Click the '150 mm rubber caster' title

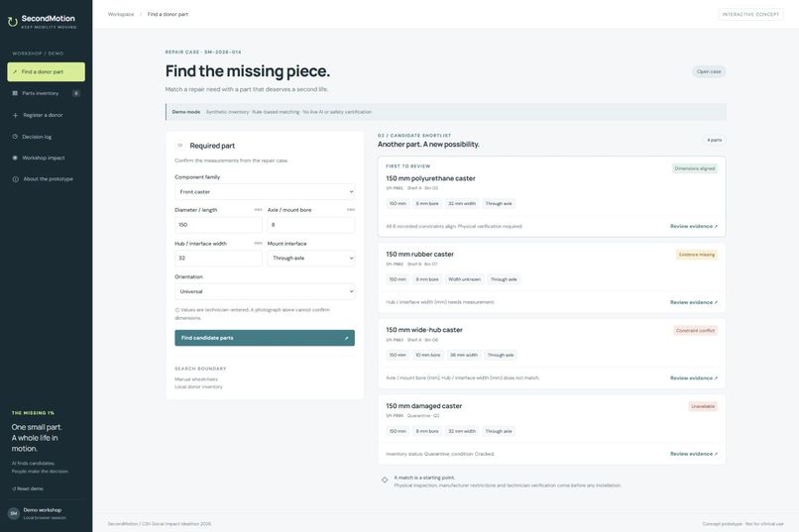point(419,254)
